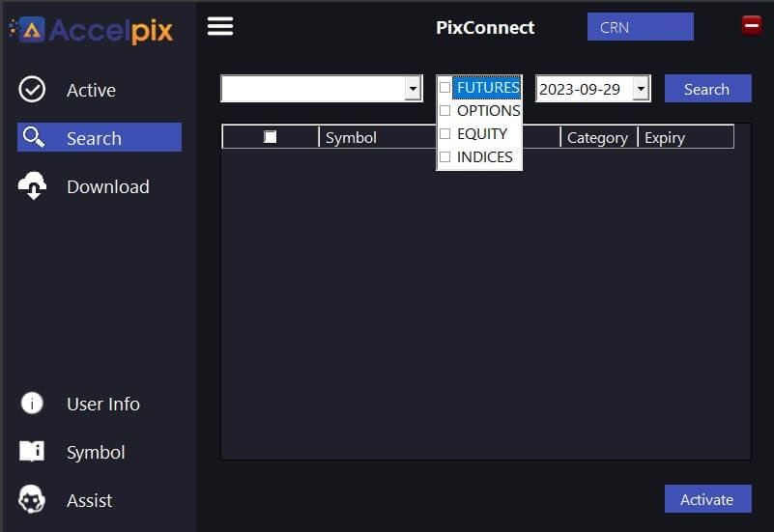Click the blue Search button
The width and height of the screenshot is (774, 532).
(x=708, y=89)
